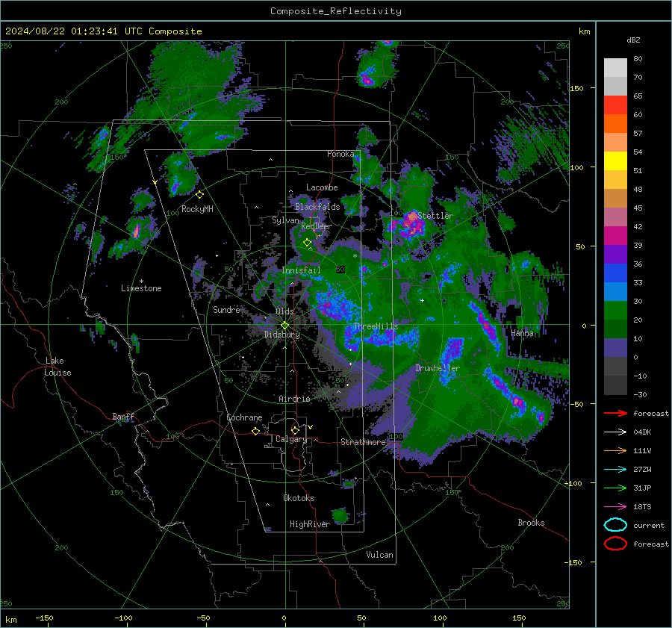Click the Stettler city label

tap(435, 216)
